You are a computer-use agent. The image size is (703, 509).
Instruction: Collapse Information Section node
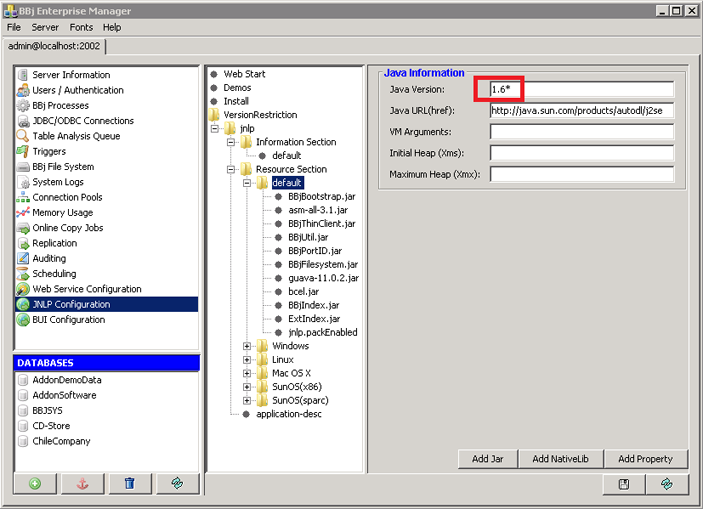231,142
